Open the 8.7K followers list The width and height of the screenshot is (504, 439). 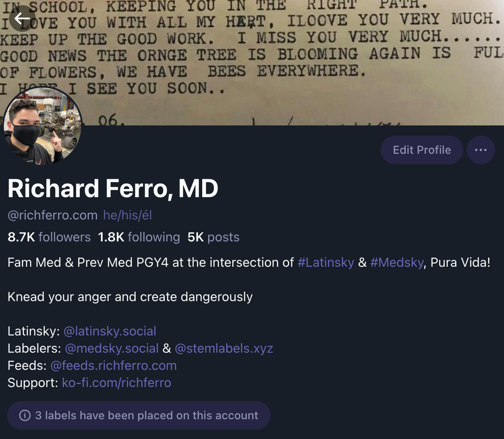click(x=49, y=237)
